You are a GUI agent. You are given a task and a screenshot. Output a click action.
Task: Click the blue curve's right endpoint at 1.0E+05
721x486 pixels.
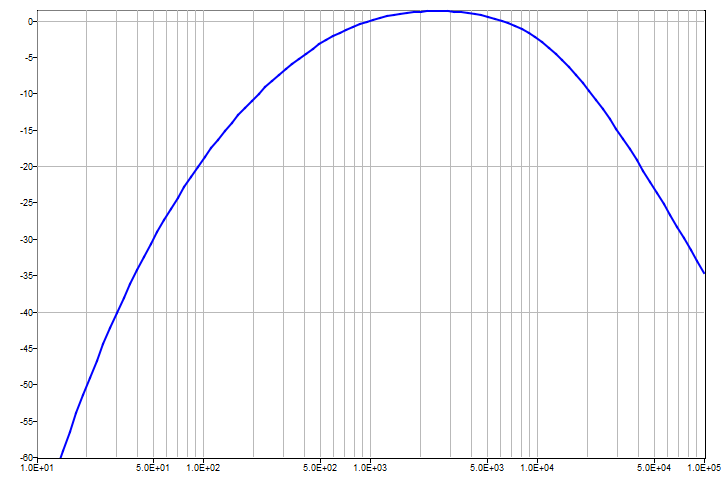point(704,273)
